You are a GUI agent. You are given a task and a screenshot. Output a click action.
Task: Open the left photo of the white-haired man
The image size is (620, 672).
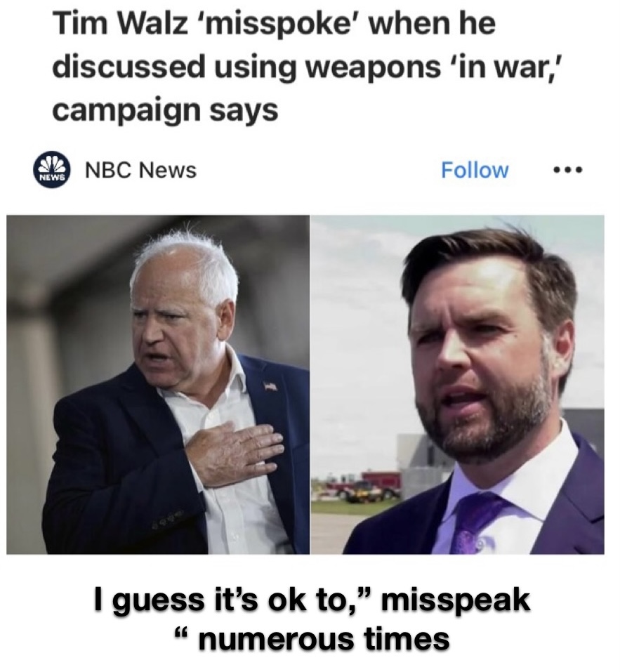(x=158, y=384)
